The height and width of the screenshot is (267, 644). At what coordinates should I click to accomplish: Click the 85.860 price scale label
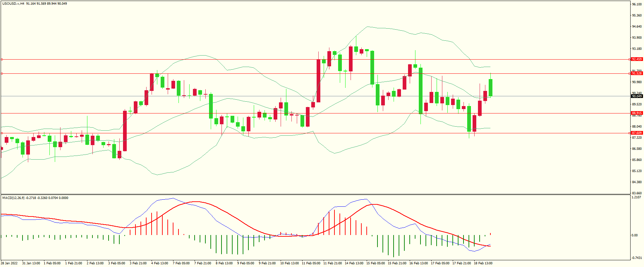pos(637,160)
